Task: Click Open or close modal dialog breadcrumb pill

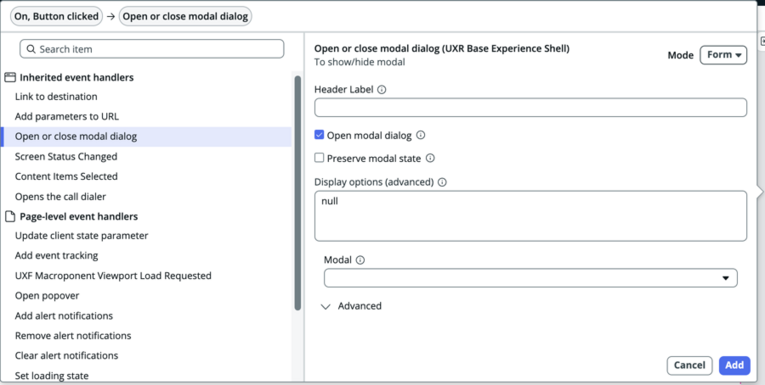Action: click(185, 16)
